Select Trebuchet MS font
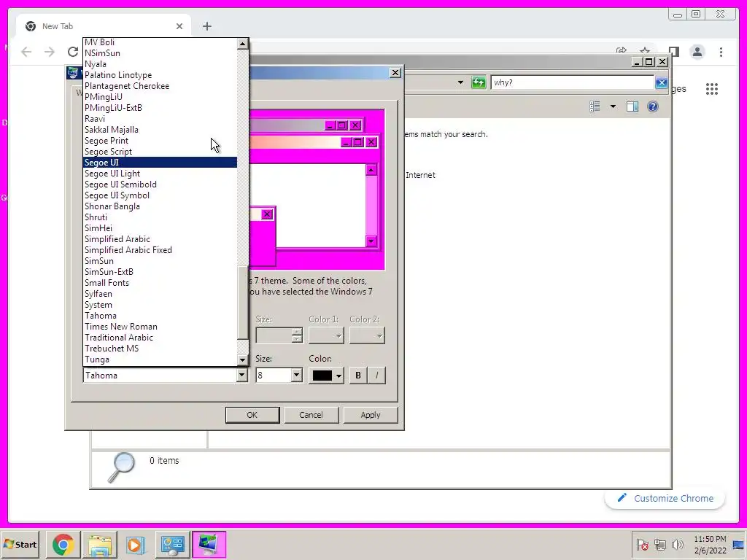The width and height of the screenshot is (747, 560). (x=160, y=349)
